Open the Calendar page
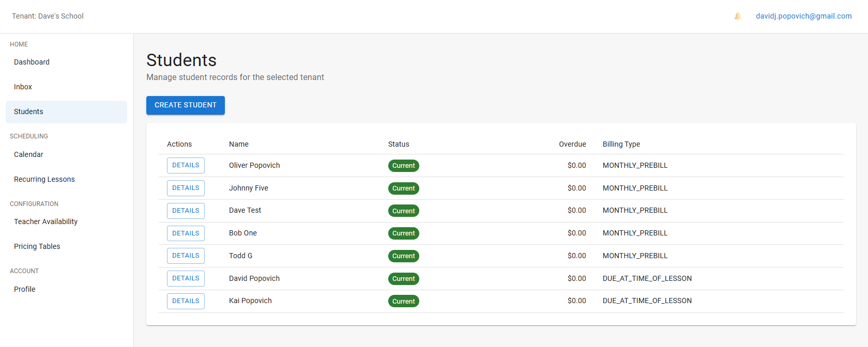Screen dimensions: 868x347 pos(66,154)
